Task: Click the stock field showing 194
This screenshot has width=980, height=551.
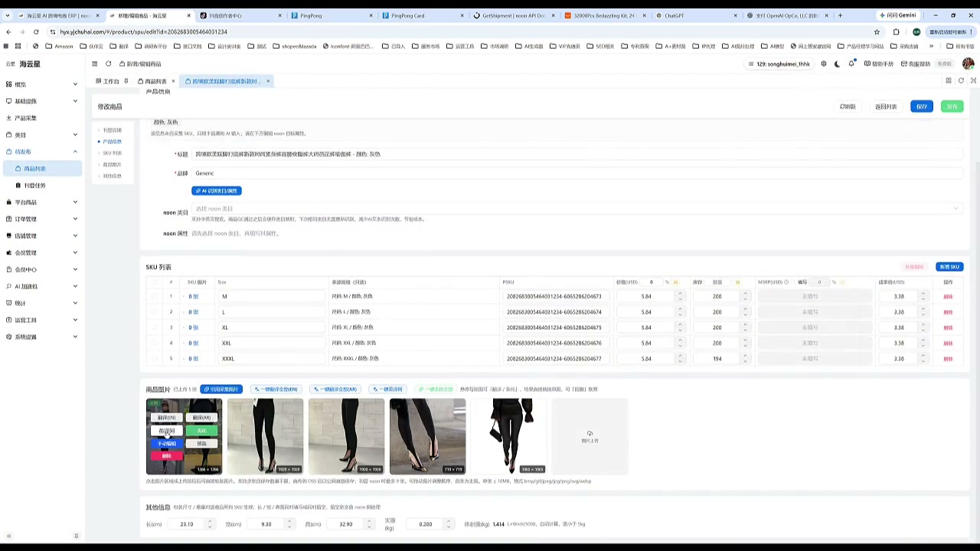Action: click(x=717, y=358)
